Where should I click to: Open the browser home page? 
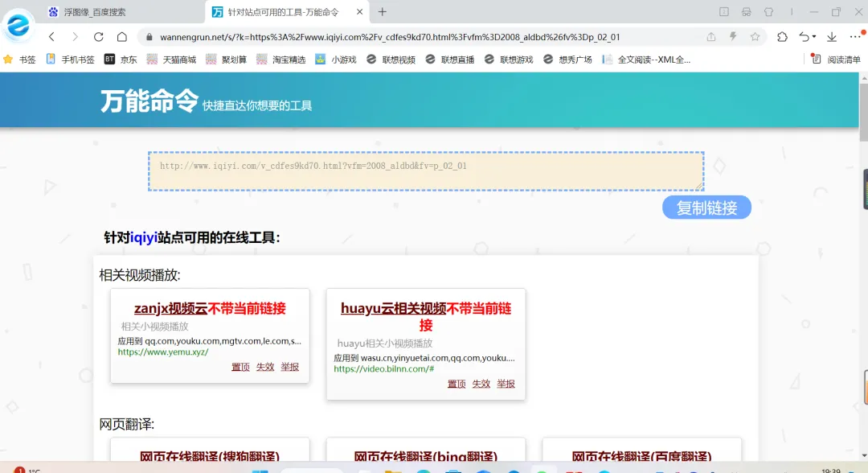point(122,37)
